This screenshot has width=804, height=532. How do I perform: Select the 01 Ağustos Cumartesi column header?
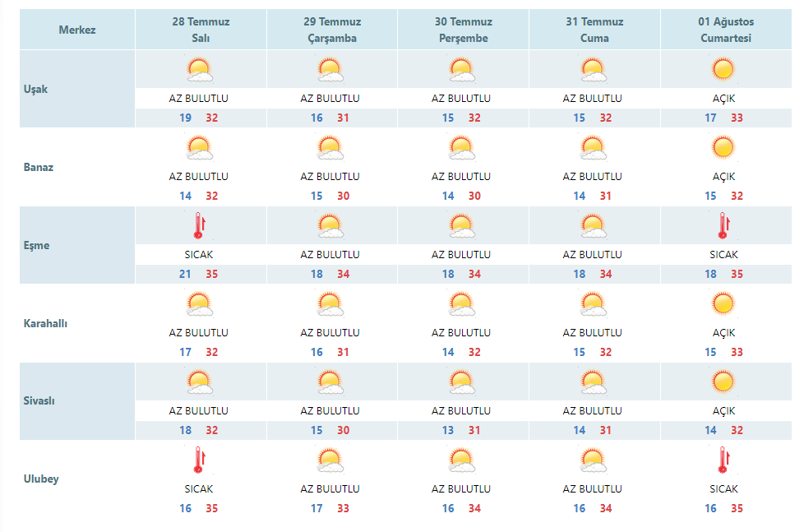[x=726, y=30]
